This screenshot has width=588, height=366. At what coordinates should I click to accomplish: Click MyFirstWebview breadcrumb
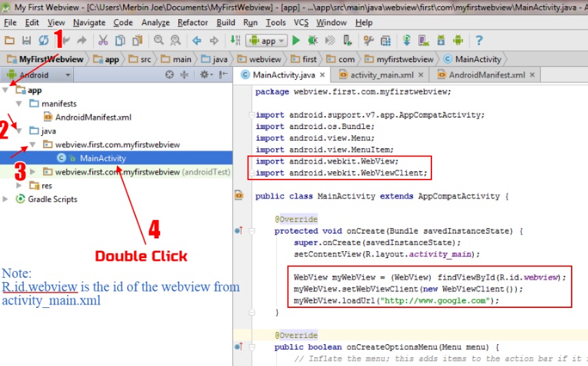(x=45, y=59)
